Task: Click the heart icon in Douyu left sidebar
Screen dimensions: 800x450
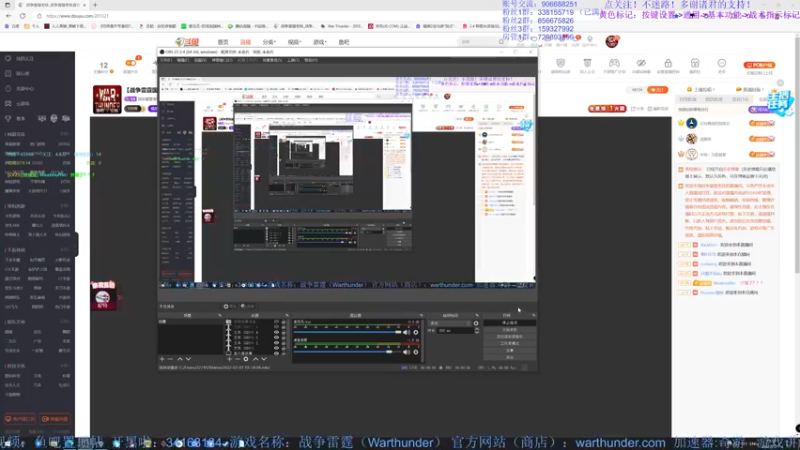Action: [8, 59]
